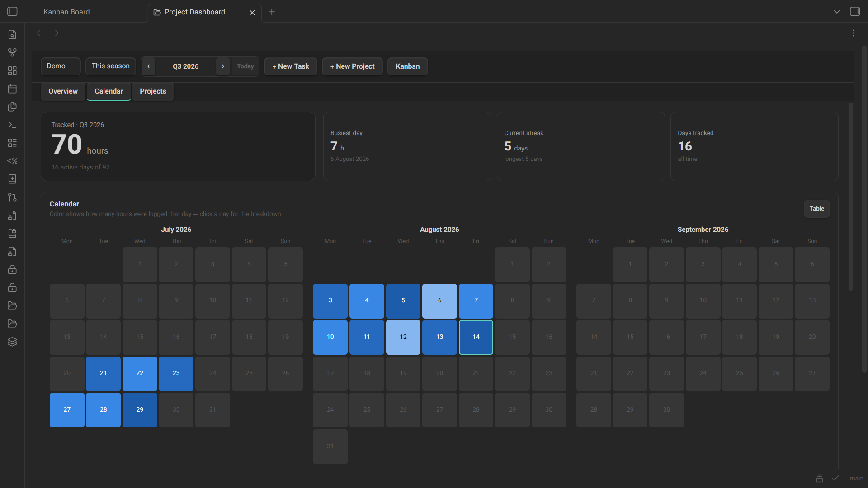The image size is (868, 488).
Task: Click the upper open folder icon
Action: click(12, 305)
